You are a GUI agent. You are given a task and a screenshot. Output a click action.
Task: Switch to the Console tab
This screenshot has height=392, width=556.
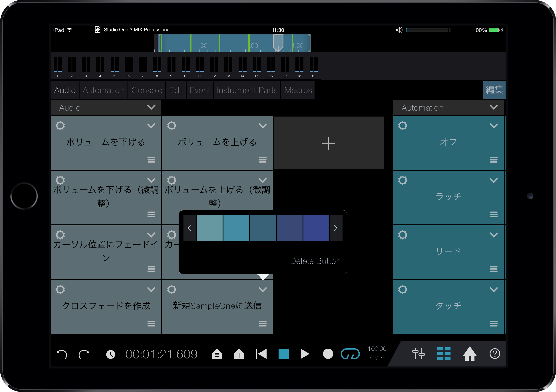pos(147,90)
